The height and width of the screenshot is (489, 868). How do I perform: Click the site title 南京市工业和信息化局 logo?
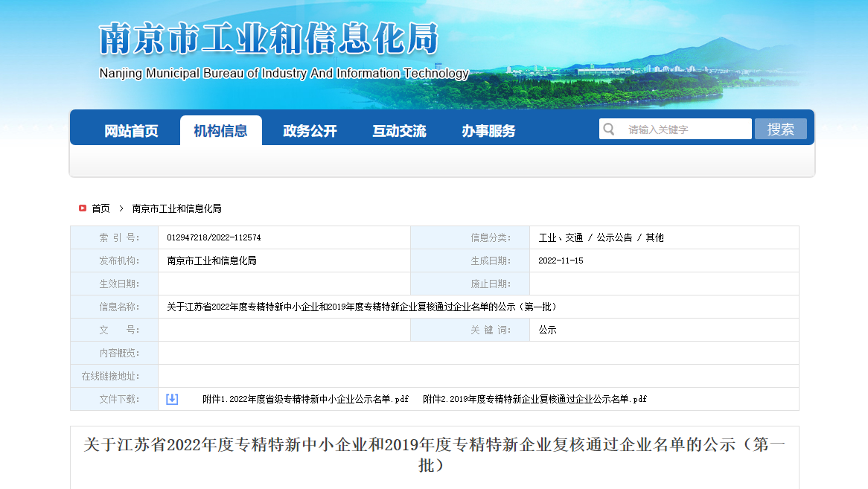click(x=269, y=39)
